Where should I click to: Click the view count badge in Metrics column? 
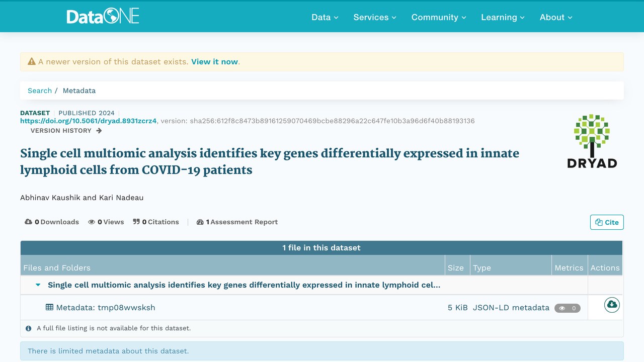pyautogui.click(x=568, y=308)
